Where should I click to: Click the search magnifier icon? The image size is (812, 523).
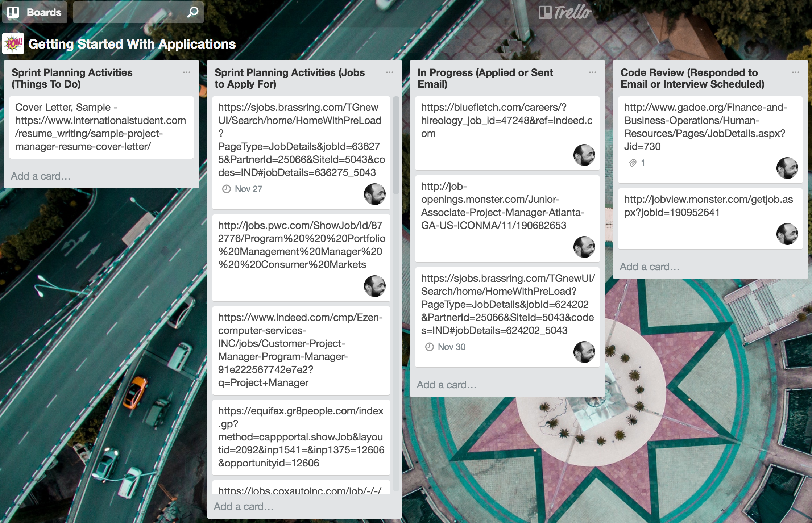(193, 12)
